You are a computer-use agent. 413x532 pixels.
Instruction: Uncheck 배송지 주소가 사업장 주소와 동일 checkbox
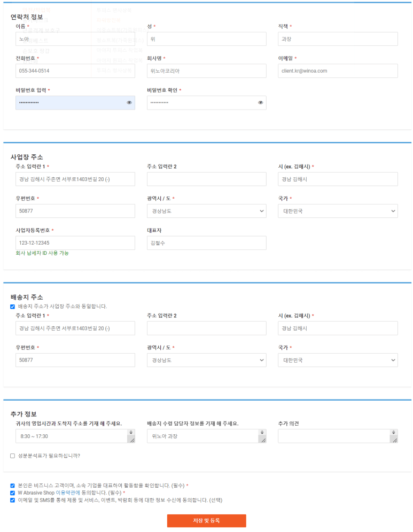pyautogui.click(x=12, y=307)
